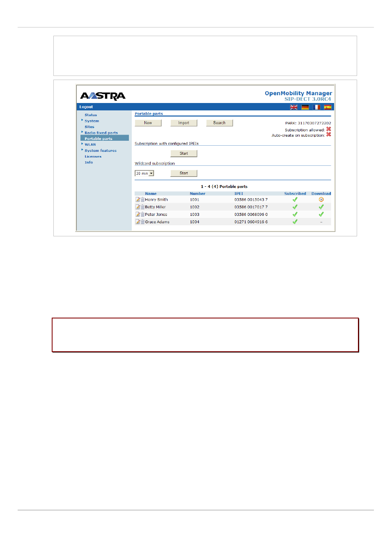Screen dimensions: 392x554
Task: Open Radio fixed parts in the sidebar
Action: coord(101,133)
